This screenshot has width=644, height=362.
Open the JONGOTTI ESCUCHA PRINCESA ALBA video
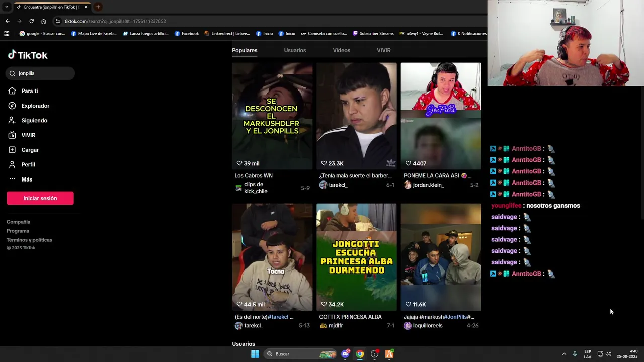pos(357,257)
